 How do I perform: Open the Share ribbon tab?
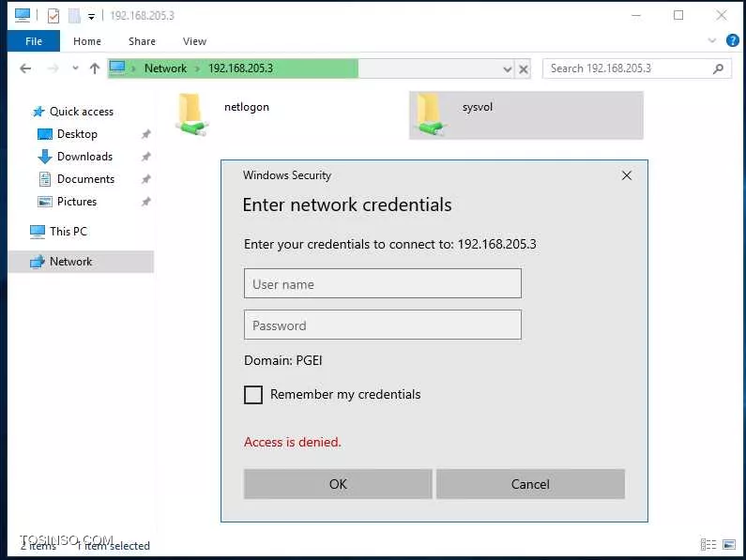142,41
